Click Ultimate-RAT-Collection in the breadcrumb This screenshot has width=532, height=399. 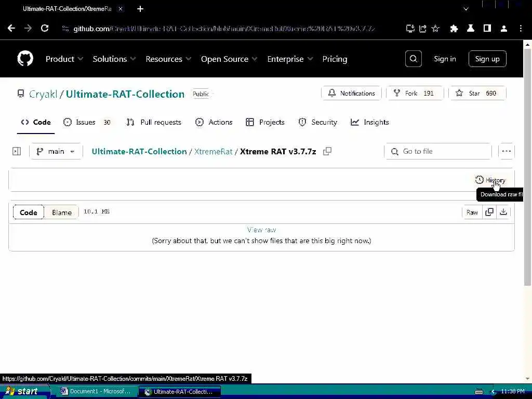coord(139,151)
